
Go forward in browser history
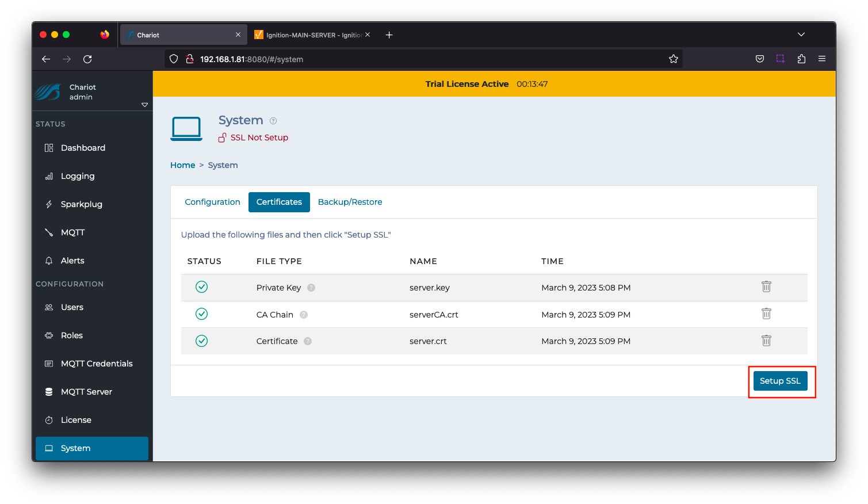tap(67, 59)
